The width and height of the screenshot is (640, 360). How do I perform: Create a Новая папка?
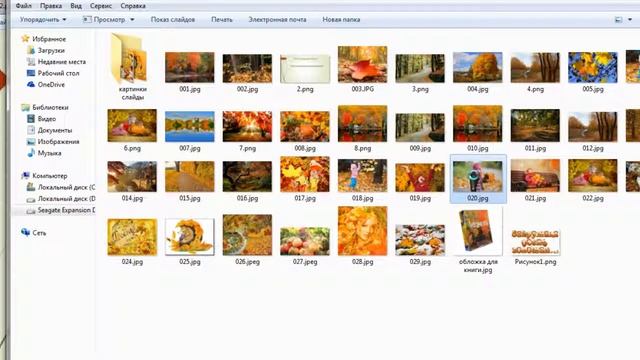click(x=341, y=20)
